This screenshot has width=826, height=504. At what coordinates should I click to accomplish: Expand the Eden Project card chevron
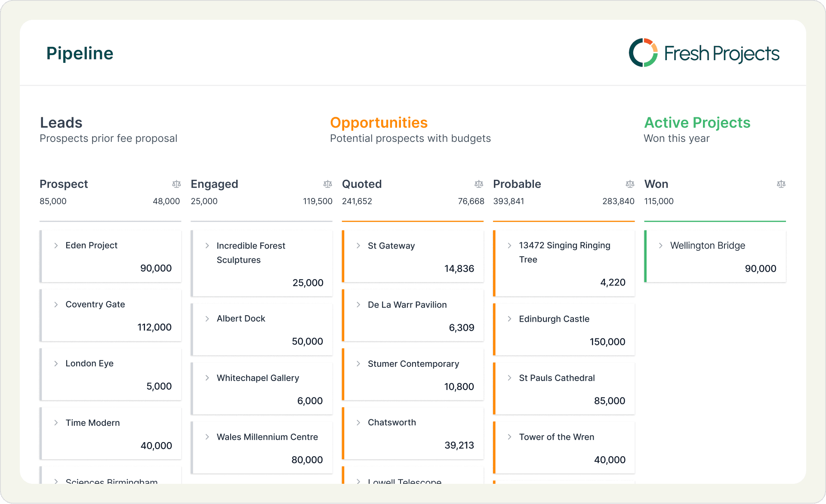click(x=56, y=246)
